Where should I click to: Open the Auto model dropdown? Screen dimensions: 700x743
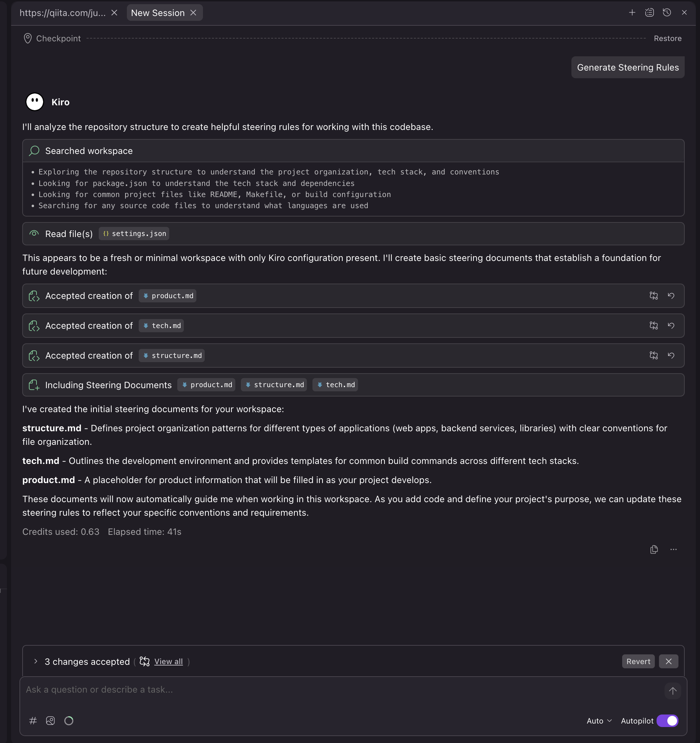tap(599, 720)
